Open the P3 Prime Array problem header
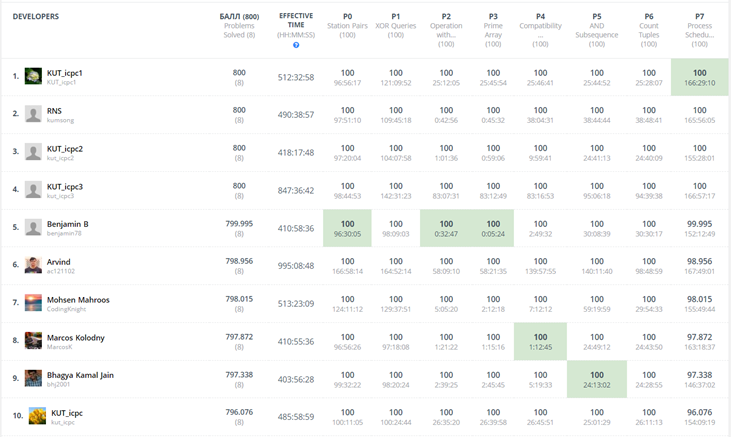The width and height of the screenshot is (731, 437). pos(493,30)
